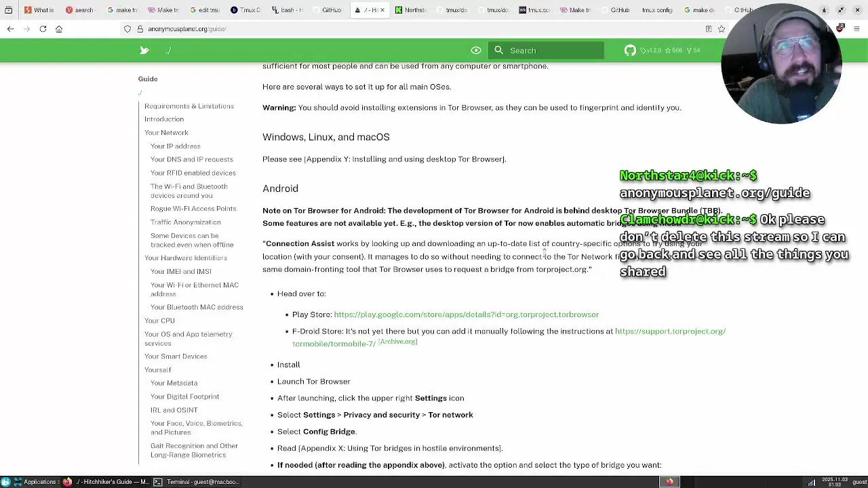
Task: Close the active Hitchhiker's Guide tab
Action: pyautogui.click(x=382, y=10)
